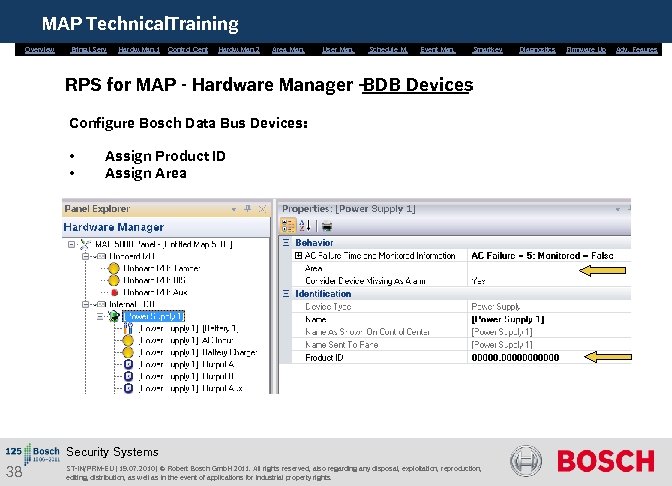Click the Name Sent To Panel value

(502, 345)
